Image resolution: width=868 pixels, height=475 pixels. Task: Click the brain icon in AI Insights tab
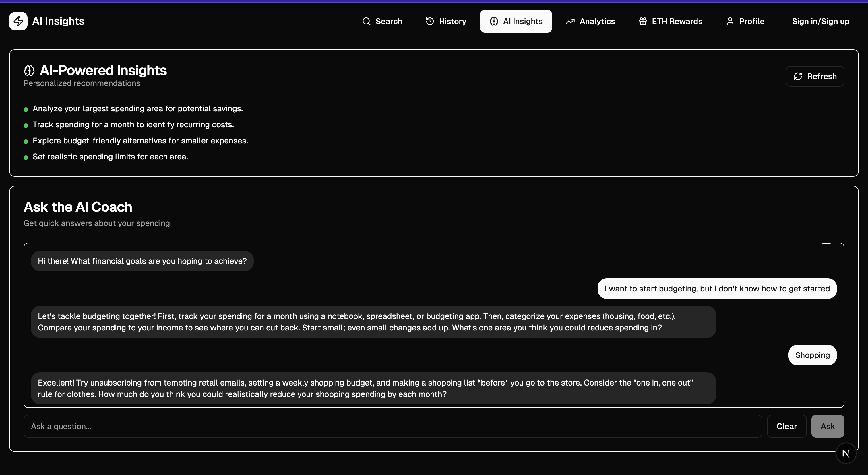click(494, 21)
